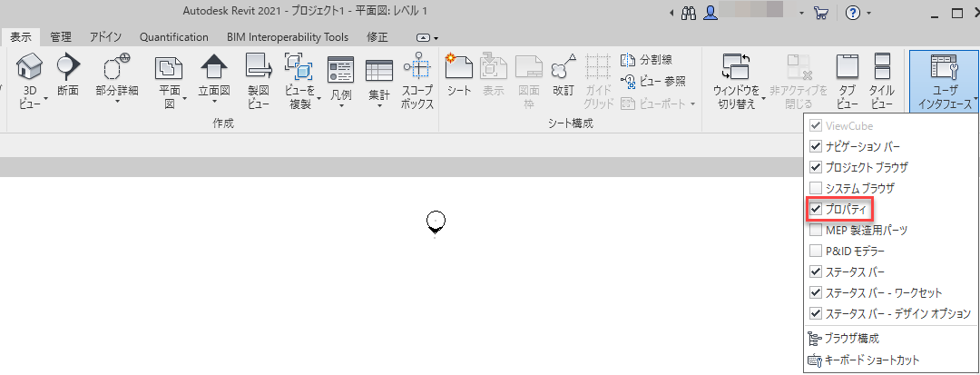This screenshot has height=375, width=980.
Task: Open the shopping cart icon
Action: 820,13
